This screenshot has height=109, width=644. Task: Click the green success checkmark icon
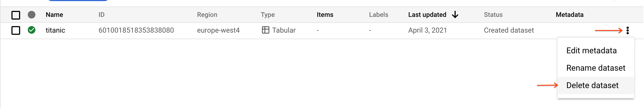[x=32, y=30]
